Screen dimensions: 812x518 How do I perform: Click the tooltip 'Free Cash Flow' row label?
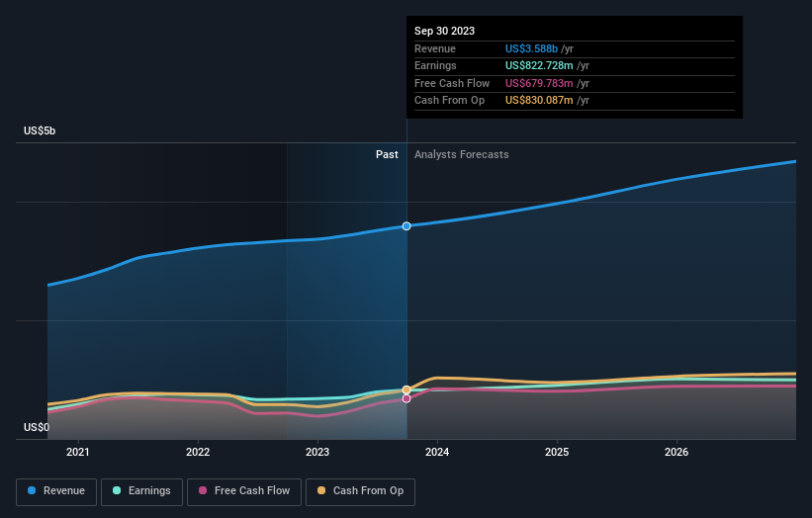tap(452, 83)
